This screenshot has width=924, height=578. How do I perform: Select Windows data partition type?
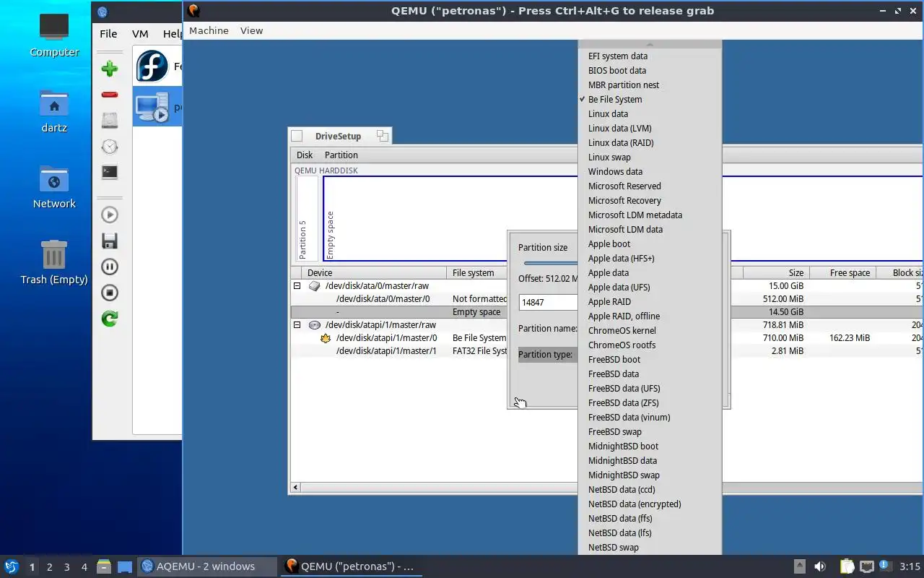click(650, 171)
